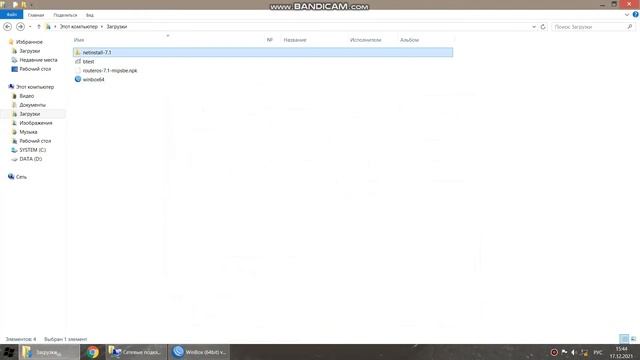Click the Back navigation arrow
The width and height of the screenshot is (640, 360).
pyautogui.click(x=7, y=27)
